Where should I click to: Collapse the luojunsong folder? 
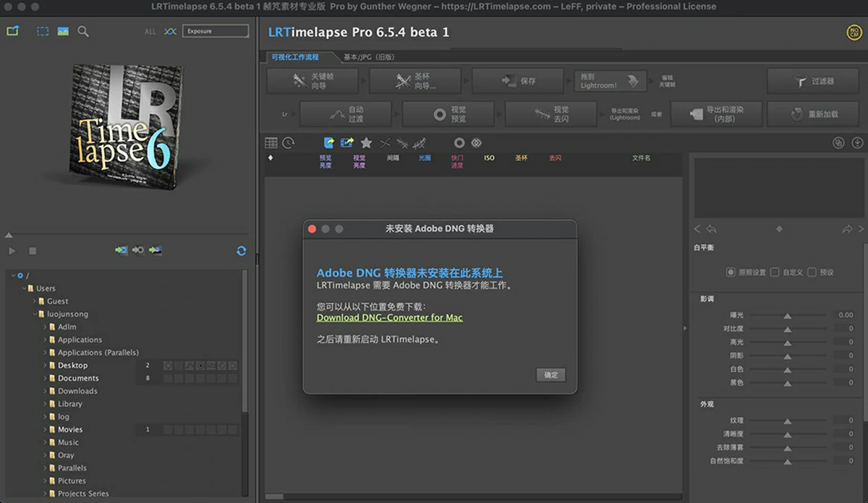click(x=34, y=314)
